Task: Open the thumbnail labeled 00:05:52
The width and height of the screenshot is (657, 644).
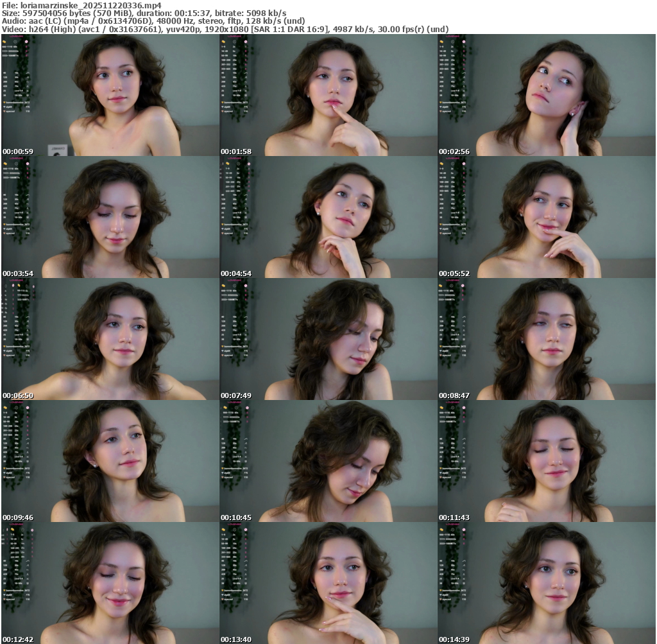Action: click(x=547, y=217)
